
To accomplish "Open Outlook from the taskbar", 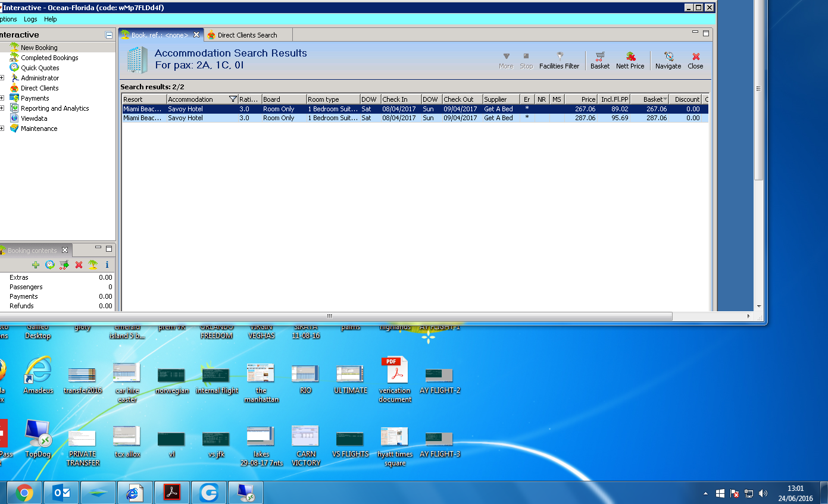I will pyautogui.click(x=61, y=493).
